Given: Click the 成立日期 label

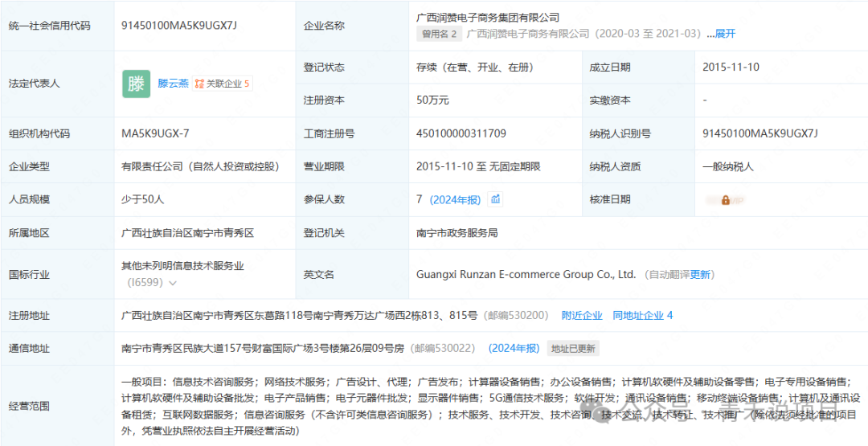Looking at the screenshot, I should pyautogui.click(x=611, y=68).
